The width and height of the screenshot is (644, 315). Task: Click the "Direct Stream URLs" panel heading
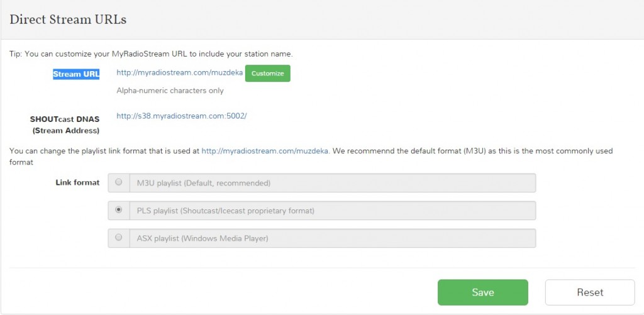pyautogui.click(x=68, y=20)
